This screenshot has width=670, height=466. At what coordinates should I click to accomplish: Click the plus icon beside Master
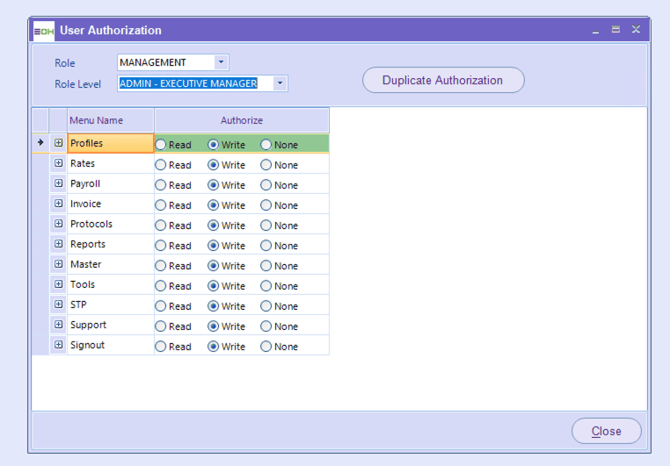click(58, 265)
